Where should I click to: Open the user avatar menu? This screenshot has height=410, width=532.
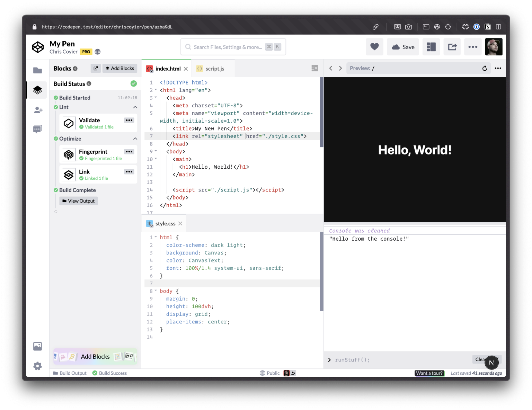click(x=494, y=47)
